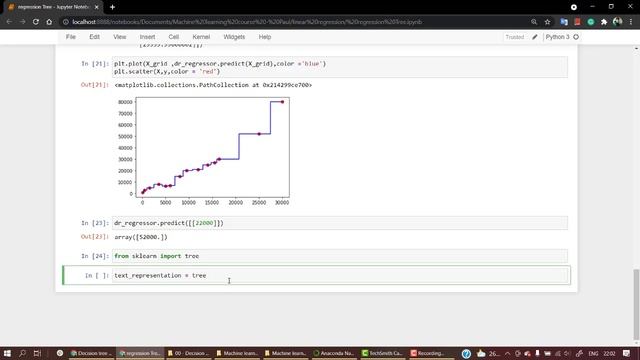This screenshot has height=360, width=640.
Task: Open Windows taskbar search
Action: pyautogui.click(x=22, y=353)
